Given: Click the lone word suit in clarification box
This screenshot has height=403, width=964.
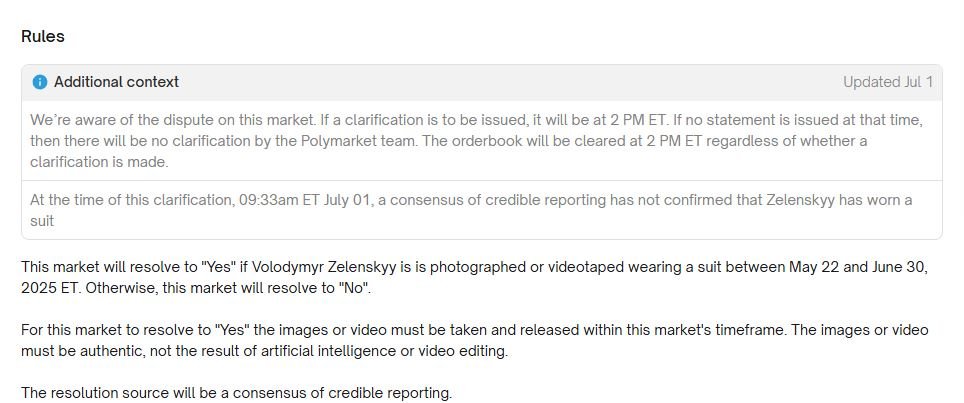Looking at the screenshot, I should [42, 221].
